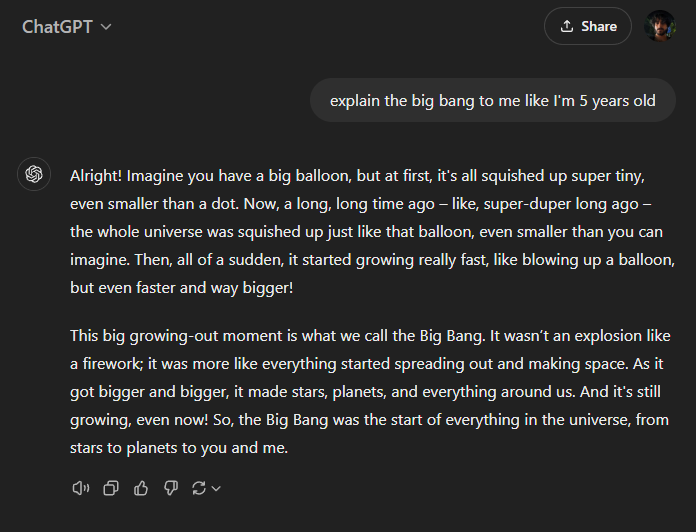Click the paragraph starting "This big growing-out moment"
Image resolution: width=696 pixels, height=532 pixels.
(x=370, y=391)
